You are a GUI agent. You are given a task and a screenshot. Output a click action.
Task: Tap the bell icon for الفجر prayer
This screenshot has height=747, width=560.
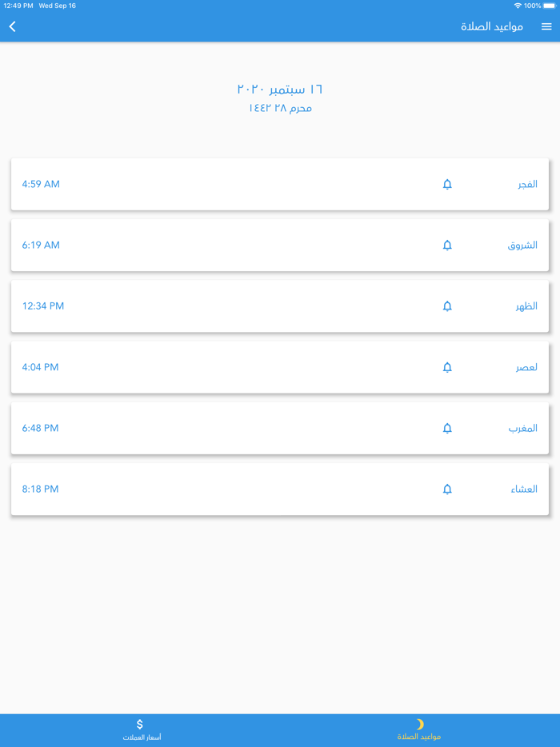pos(447,184)
